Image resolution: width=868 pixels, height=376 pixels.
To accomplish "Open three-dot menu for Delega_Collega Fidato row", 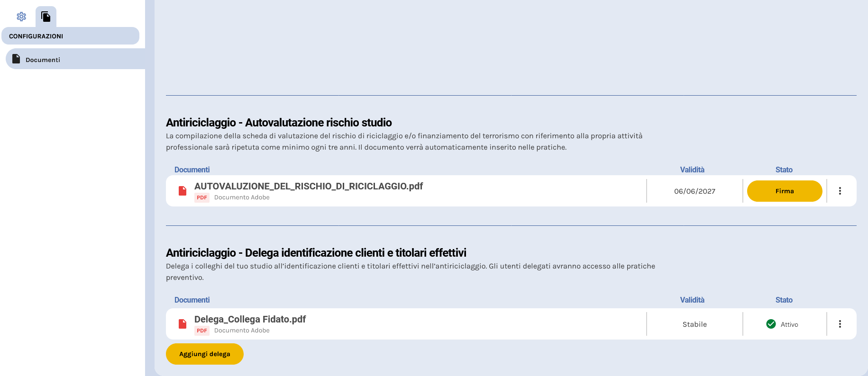I will 840,324.
